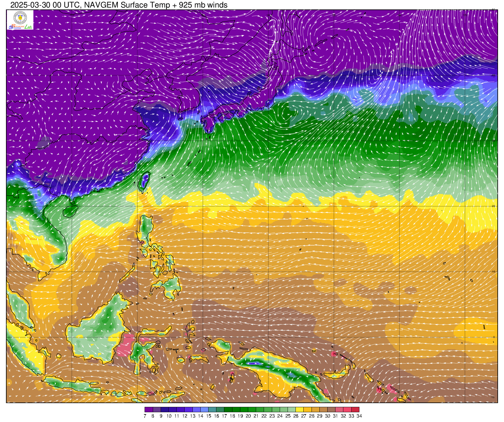
Task: Click the dark green swatch between 17 and 18
Action: (x=228, y=410)
